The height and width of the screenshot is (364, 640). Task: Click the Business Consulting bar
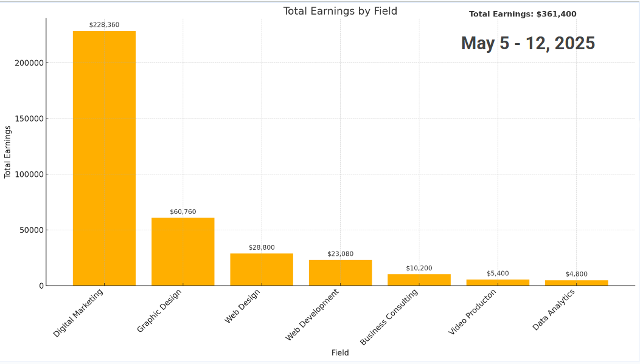(419, 280)
